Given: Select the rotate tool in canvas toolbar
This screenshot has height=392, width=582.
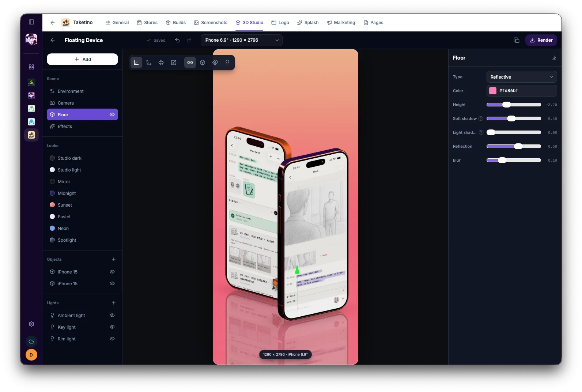Looking at the screenshot, I should (161, 63).
